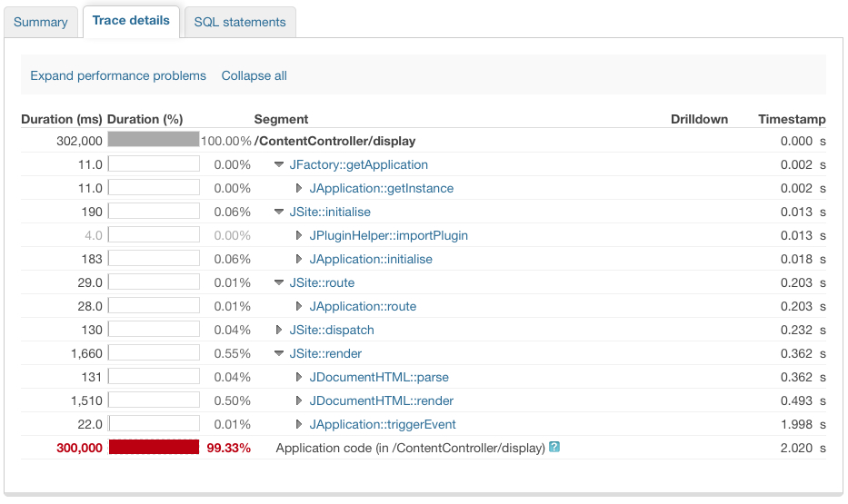The width and height of the screenshot is (848, 504).
Task: Open the JDocumentHTML::render segment link
Action: (x=382, y=401)
